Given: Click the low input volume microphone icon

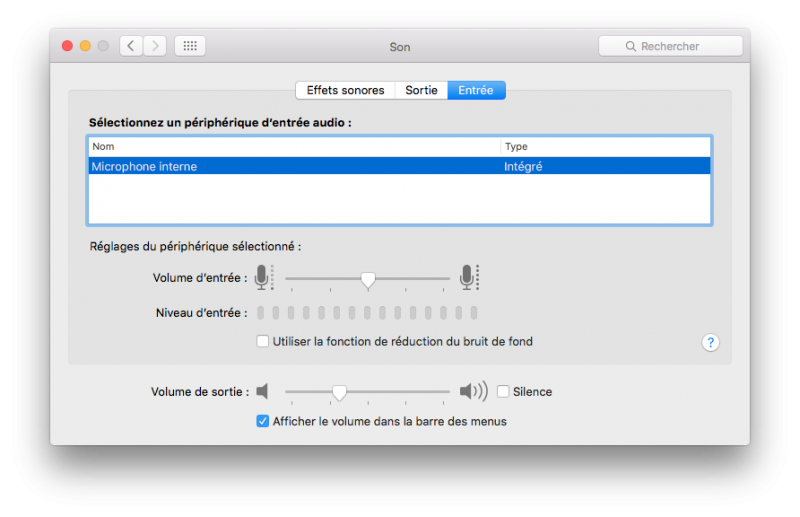Looking at the screenshot, I should (x=262, y=277).
